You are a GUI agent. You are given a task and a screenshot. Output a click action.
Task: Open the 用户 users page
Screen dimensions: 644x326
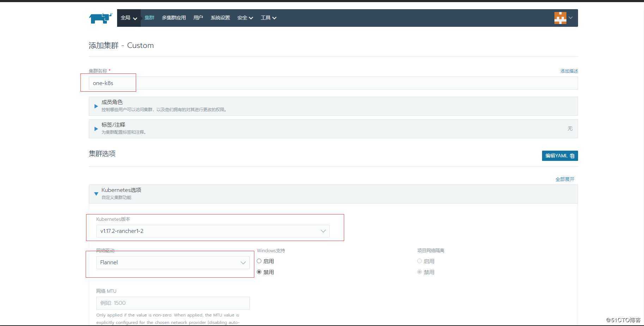(198, 18)
